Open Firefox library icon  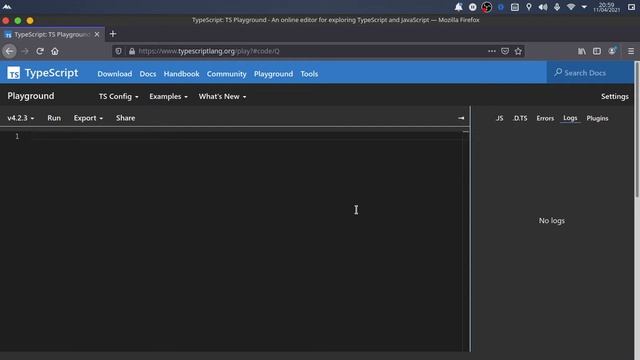click(x=582, y=51)
